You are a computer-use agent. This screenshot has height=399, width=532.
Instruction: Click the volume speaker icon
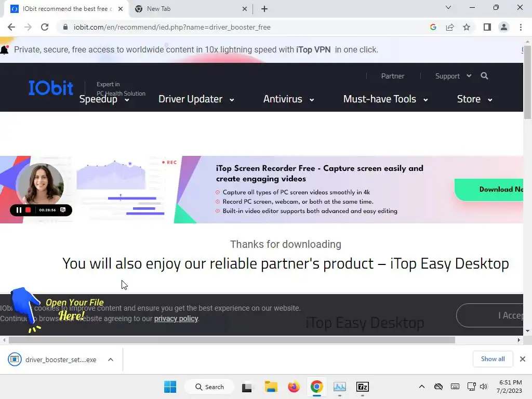tap(484, 387)
